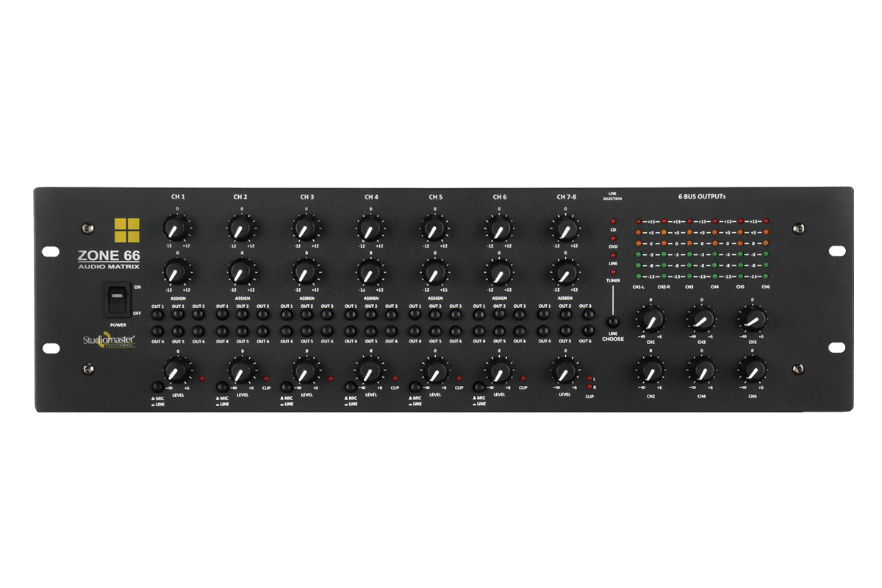Click the bus output CH1 knob
Viewport: 882px width, 588px height.
(x=651, y=320)
